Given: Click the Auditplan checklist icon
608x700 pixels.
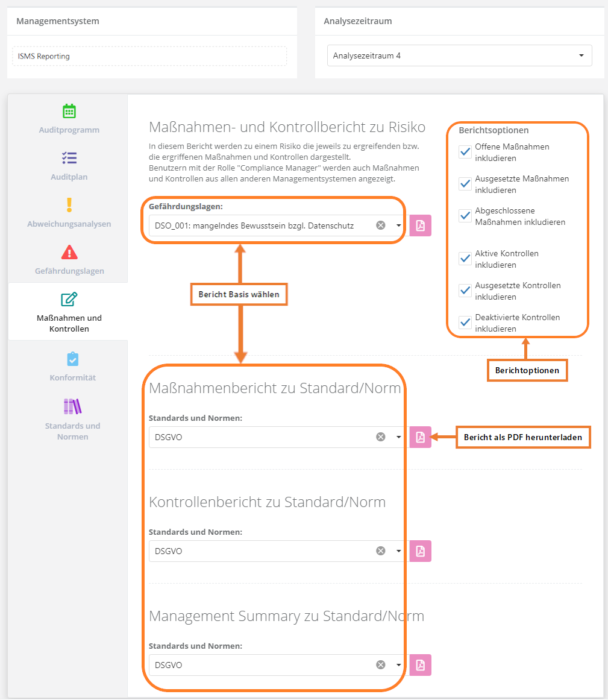Looking at the screenshot, I should coord(69,159).
